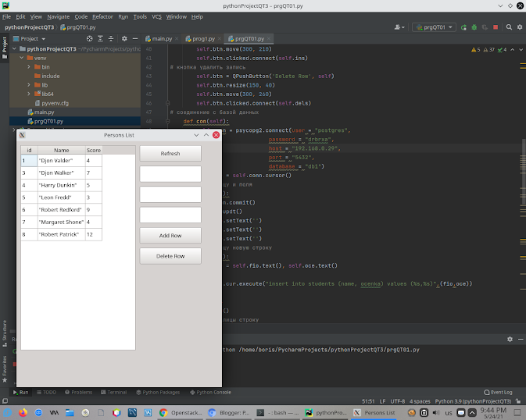
Task: Click the green Debug bug icon
Action: (474, 27)
